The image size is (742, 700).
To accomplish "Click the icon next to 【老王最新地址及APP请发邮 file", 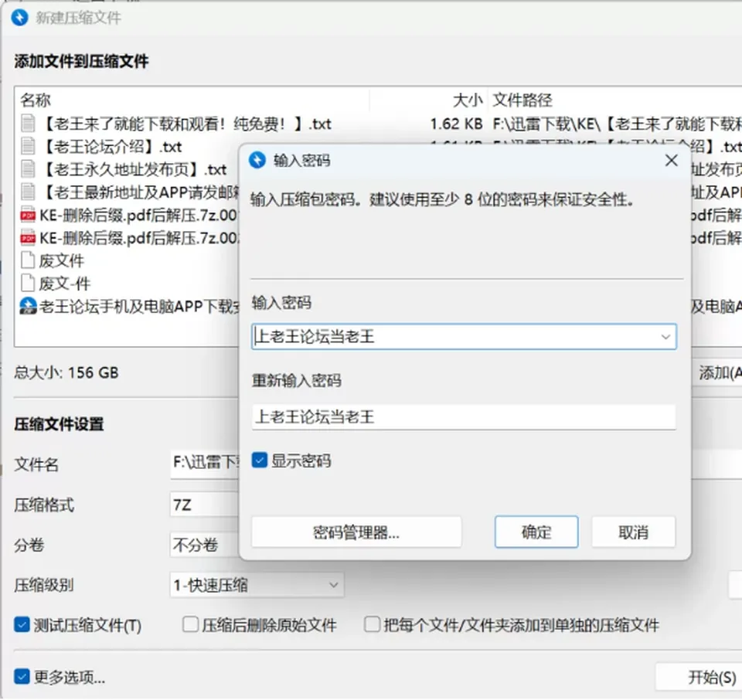I will click(x=28, y=192).
